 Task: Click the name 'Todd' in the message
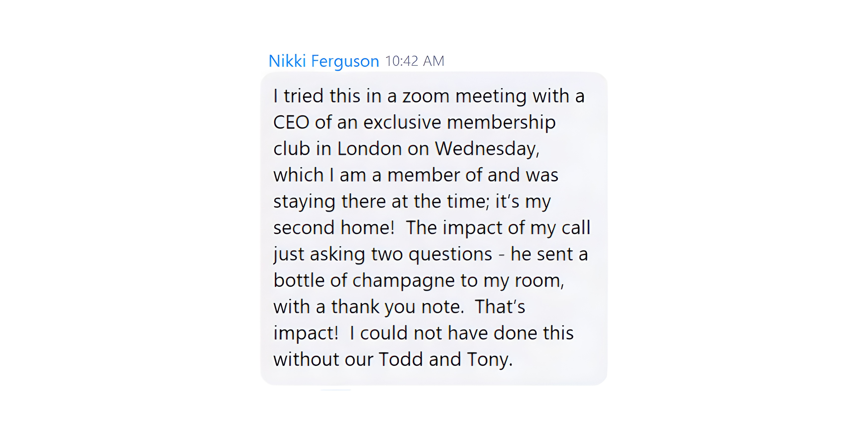click(x=401, y=359)
